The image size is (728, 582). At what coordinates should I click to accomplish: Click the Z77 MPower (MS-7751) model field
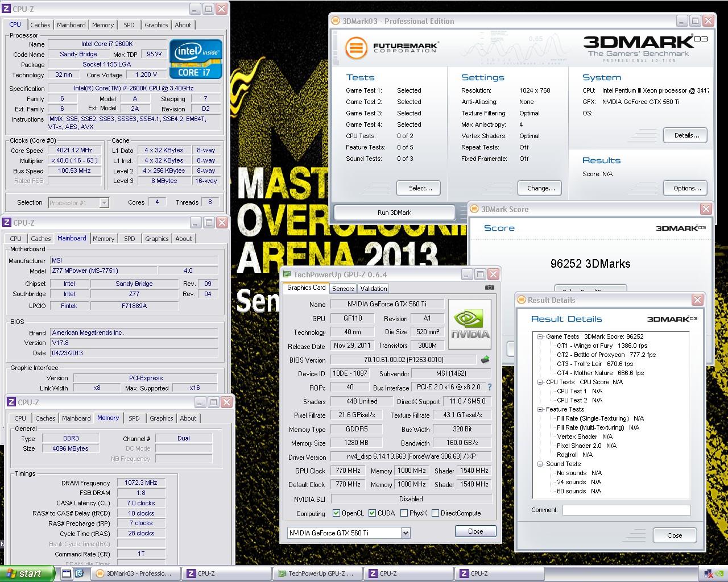click(x=103, y=271)
